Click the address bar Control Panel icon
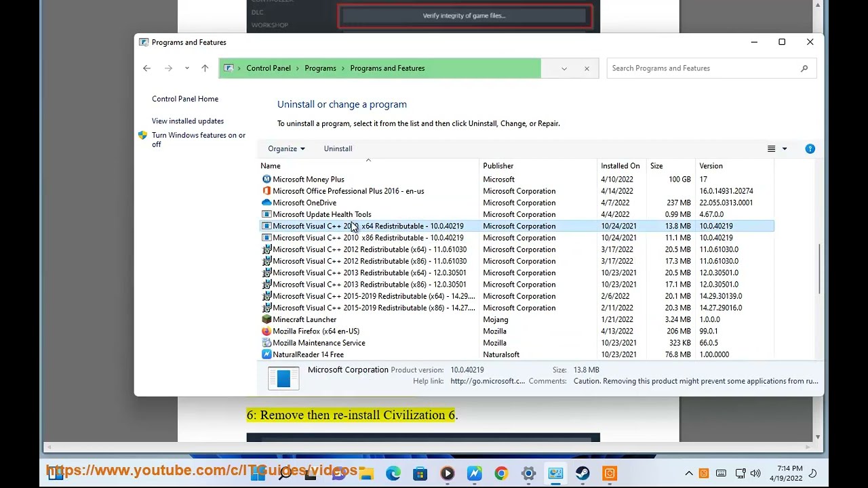Viewport: 868px width, 488px height. pyautogui.click(x=229, y=68)
